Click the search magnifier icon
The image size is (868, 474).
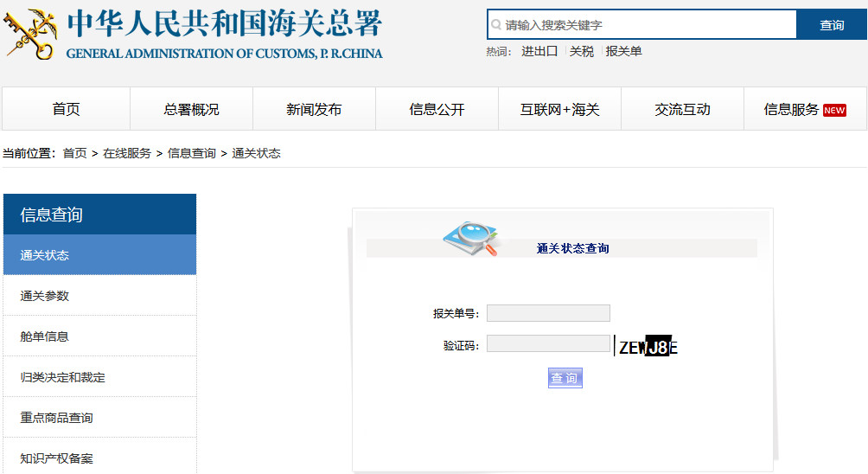(x=496, y=24)
